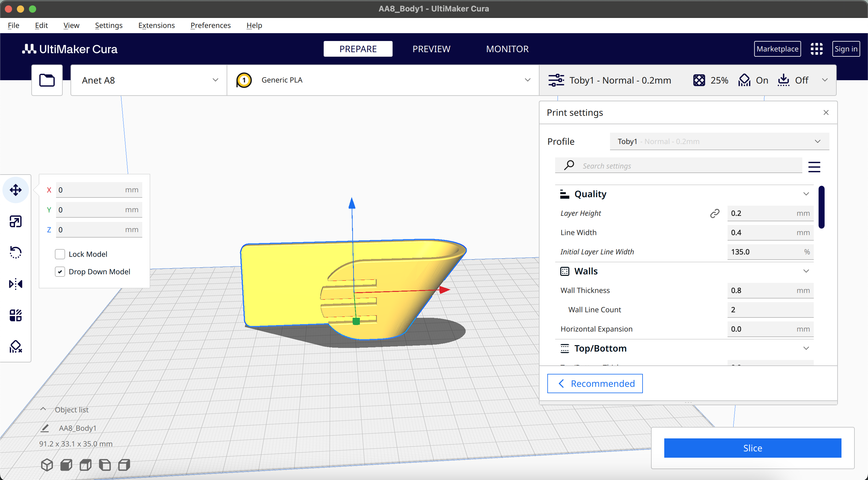Screen dimensions: 868x480
Task: Click the Z position field
Action: click(x=99, y=229)
